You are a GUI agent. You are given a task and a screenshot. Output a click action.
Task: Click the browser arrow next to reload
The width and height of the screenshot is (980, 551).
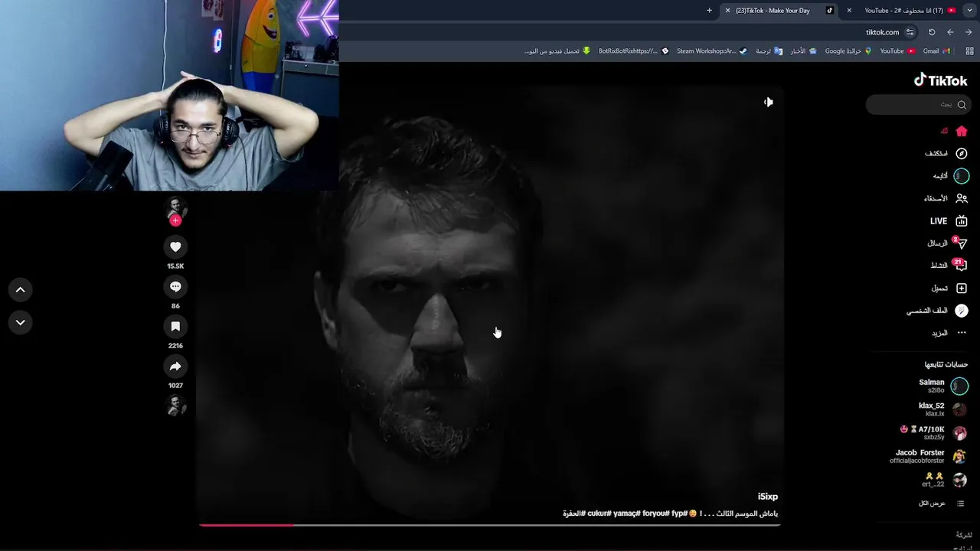pyautogui.click(x=950, y=32)
